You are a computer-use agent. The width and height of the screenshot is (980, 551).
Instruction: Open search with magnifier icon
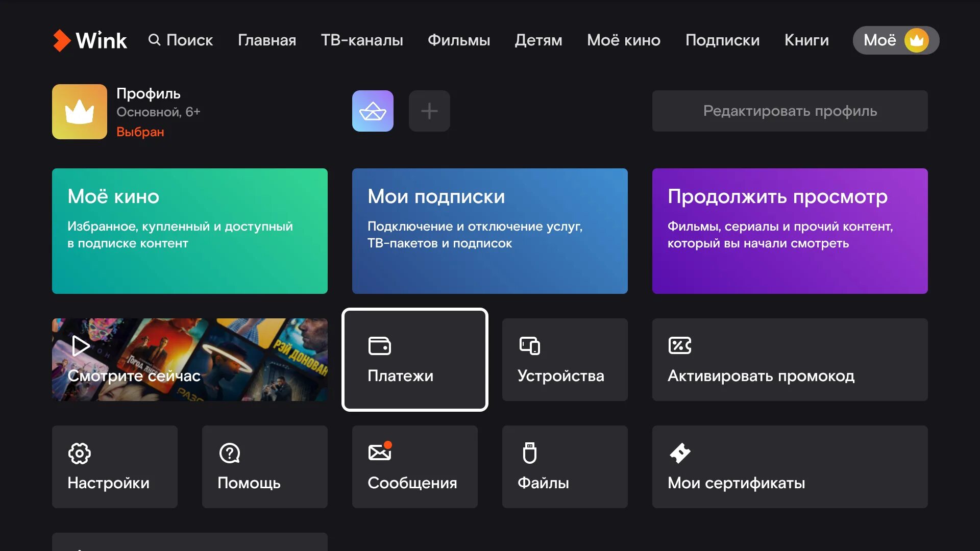point(181,40)
